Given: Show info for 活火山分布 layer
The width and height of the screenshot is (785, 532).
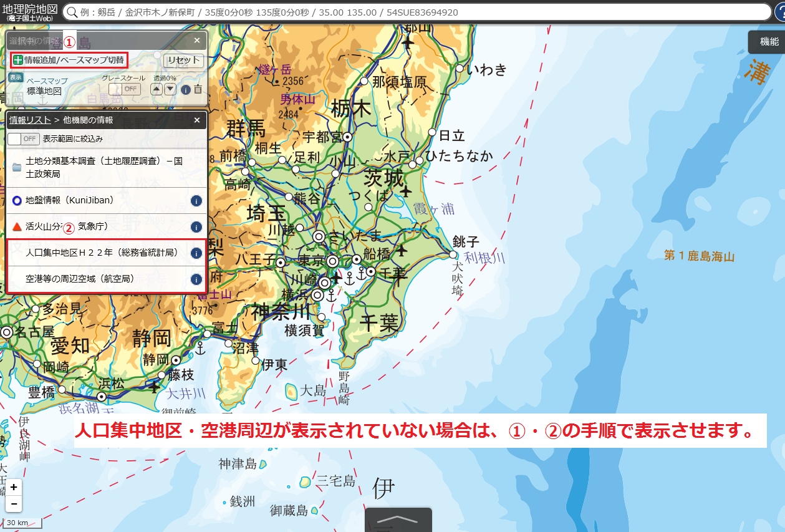Looking at the screenshot, I should (196, 227).
